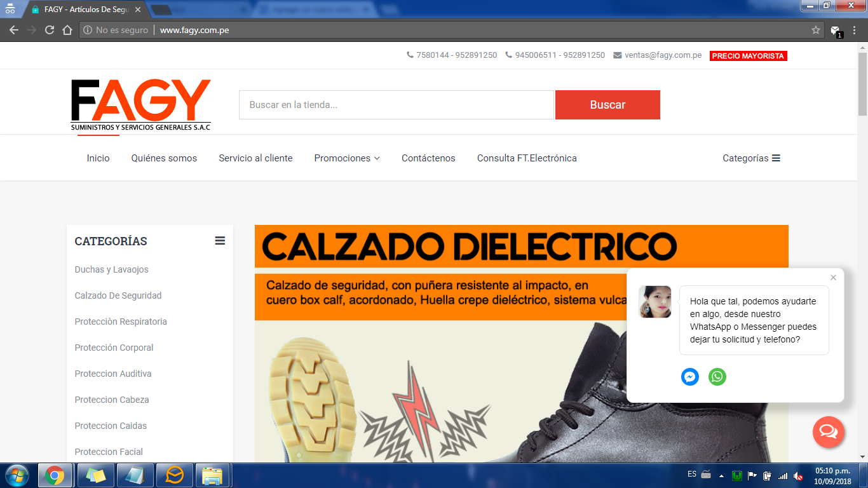
Task: Open WhatsApp chat icon in popup
Action: (717, 377)
